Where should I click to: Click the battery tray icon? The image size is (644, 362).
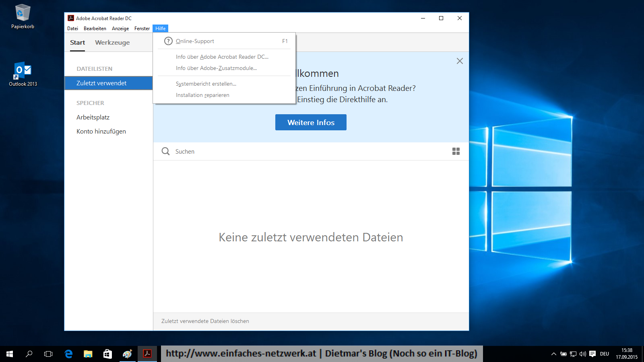(x=563, y=354)
